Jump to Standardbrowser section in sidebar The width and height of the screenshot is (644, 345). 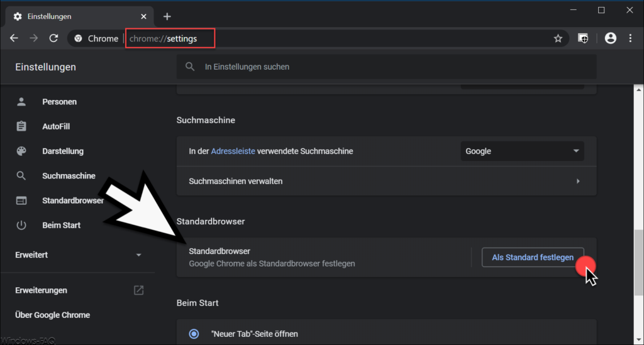[73, 200]
